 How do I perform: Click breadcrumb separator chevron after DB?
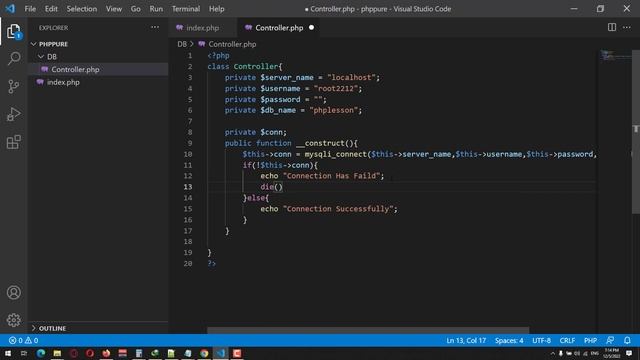click(x=191, y=44)
